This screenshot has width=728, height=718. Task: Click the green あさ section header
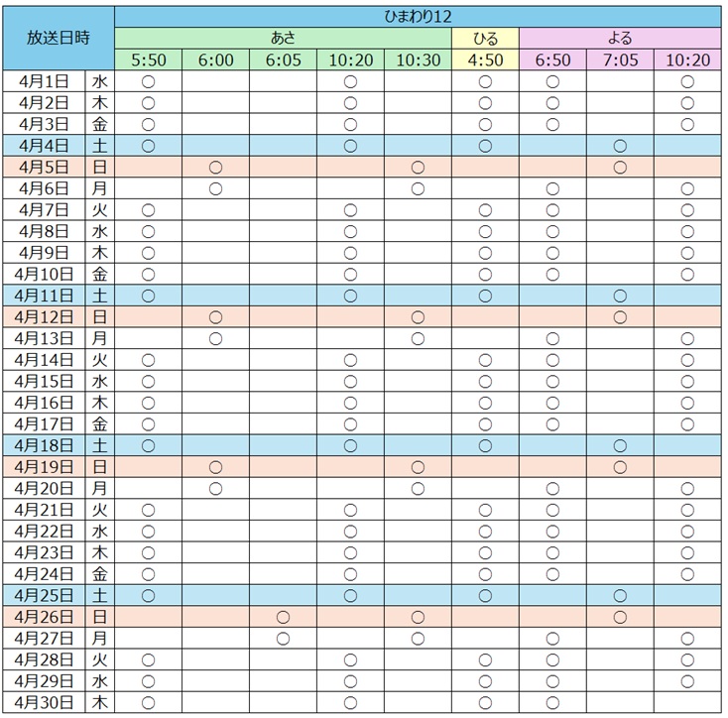pyautogui.click(x=283, y=39)
